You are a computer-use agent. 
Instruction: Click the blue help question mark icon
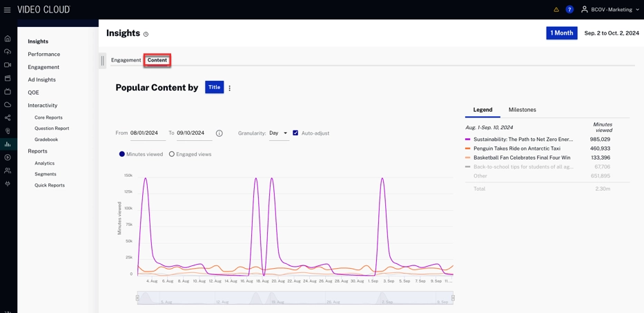[x=569, y=10]
